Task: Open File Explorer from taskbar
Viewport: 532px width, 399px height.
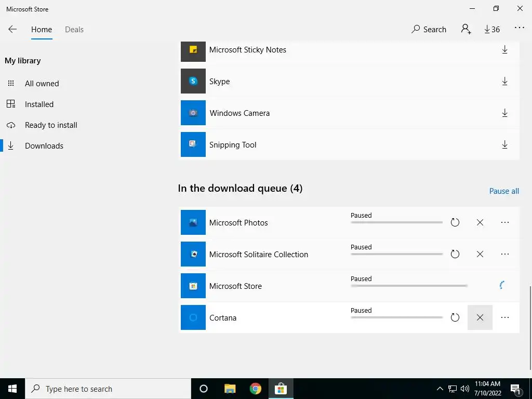Action: tap(230, 389)
